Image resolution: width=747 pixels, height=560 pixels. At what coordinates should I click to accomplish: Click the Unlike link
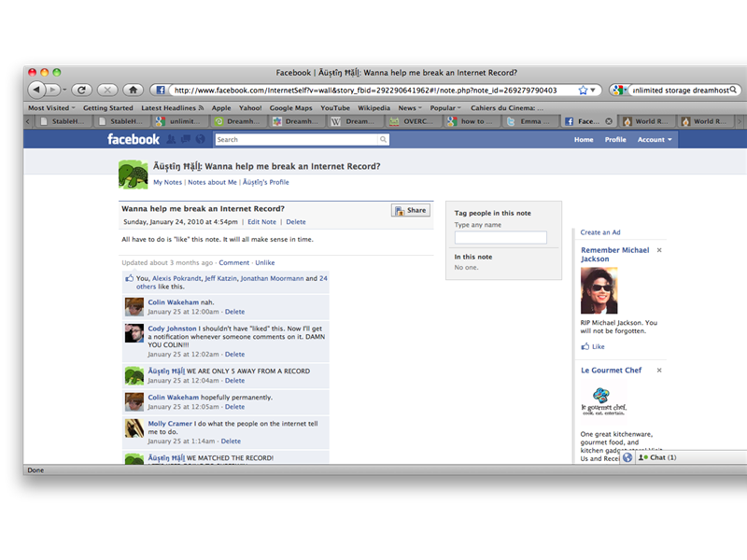265,262
